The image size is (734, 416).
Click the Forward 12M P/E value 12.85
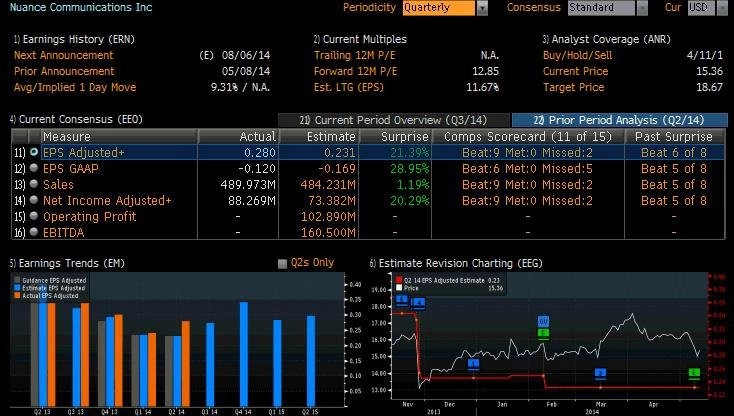[485, 71]
